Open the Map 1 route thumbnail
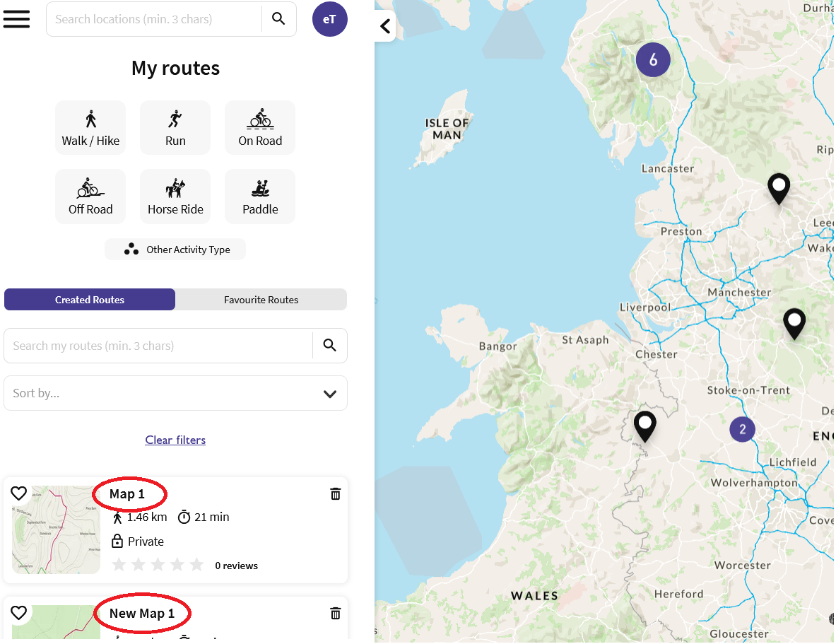Image resolution: width=836 pixels, height=644 pixels. [56, 529]
